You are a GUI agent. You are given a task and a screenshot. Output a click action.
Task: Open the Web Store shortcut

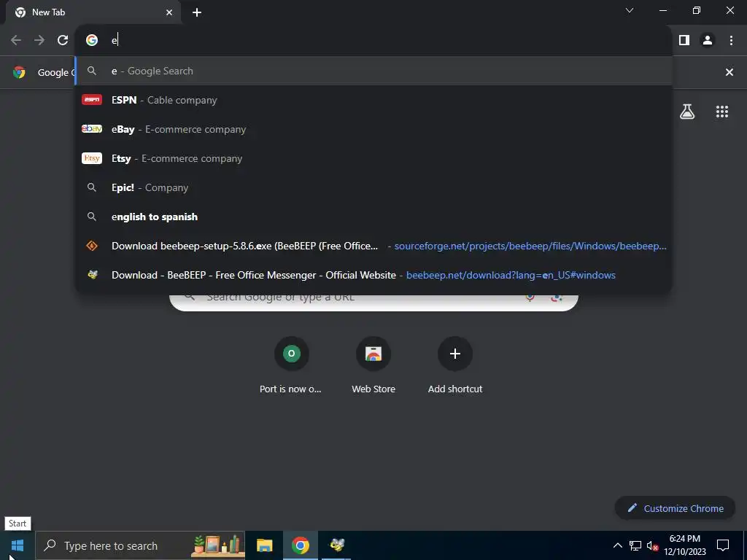[373, 366]
